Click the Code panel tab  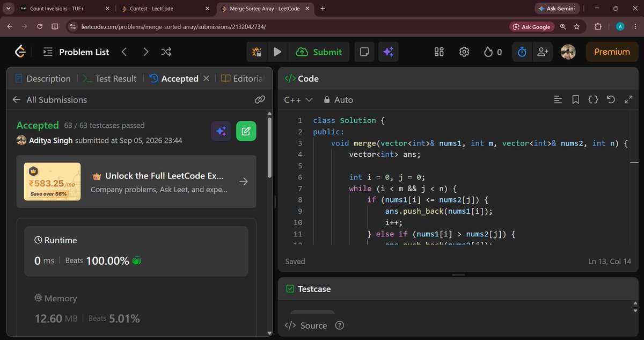[x=301, y=78]
